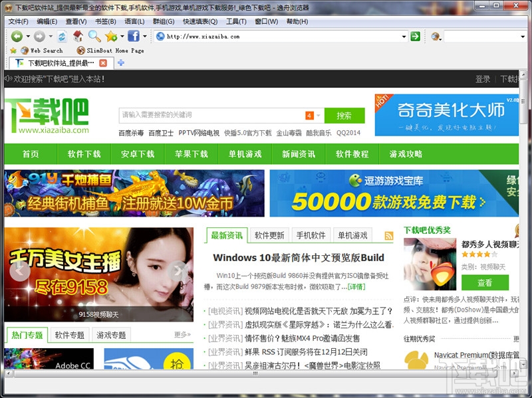Click the green 查看 button

pos(485,282)
